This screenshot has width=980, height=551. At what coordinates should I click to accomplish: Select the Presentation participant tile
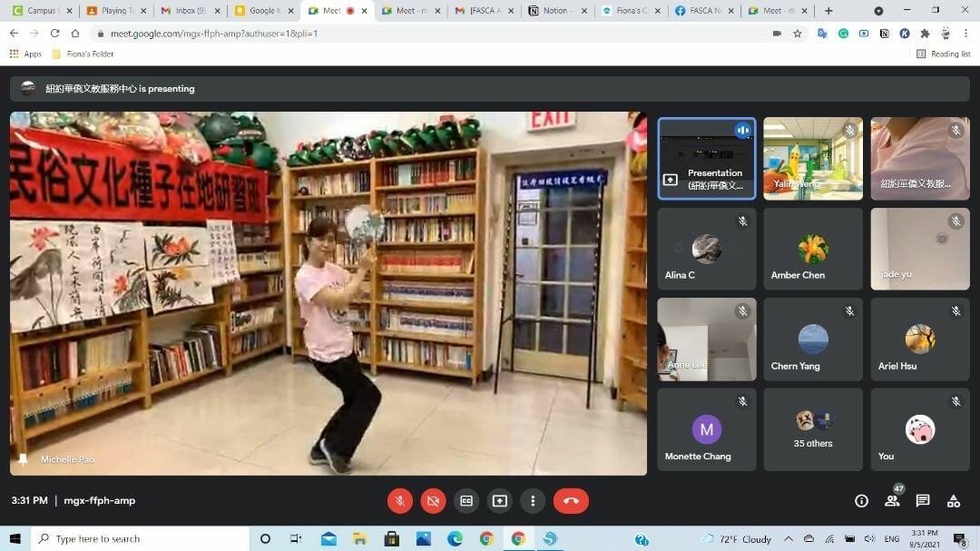click(x=707, y=159)
